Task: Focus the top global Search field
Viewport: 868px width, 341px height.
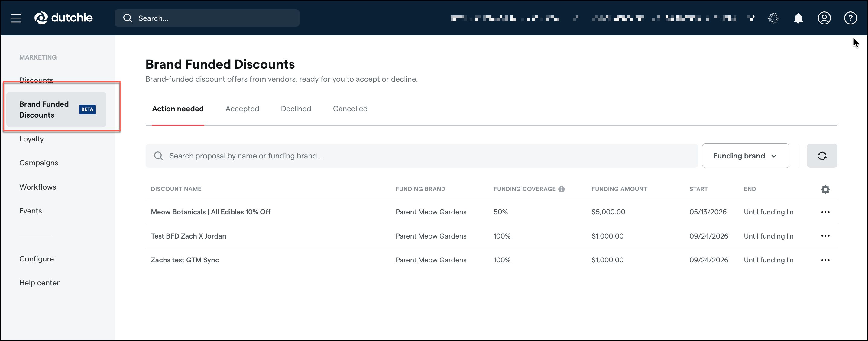Action: coord(206,18)
